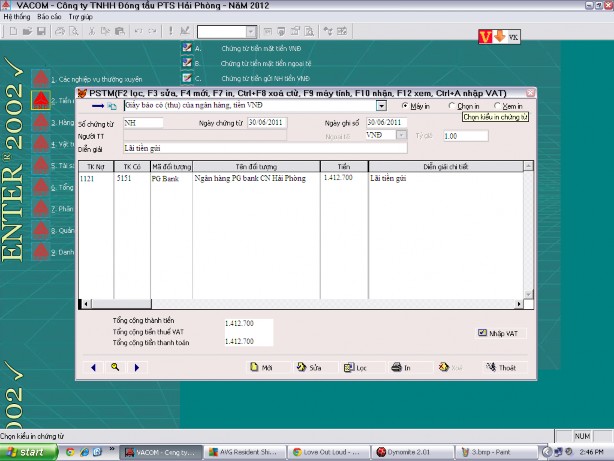Viewport: 614px width, 461px height.
Task: Select the 'Máy in' radio option
Action: 405,105
